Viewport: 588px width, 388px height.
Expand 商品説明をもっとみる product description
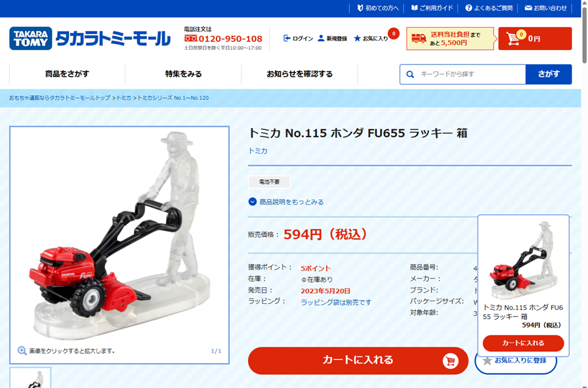click(286, 202)
